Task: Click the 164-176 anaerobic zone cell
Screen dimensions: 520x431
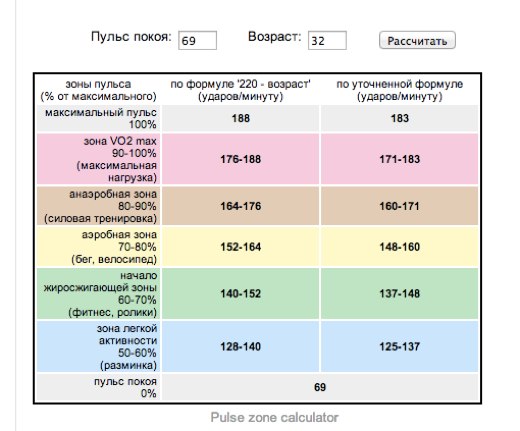Action: point(240,206)
